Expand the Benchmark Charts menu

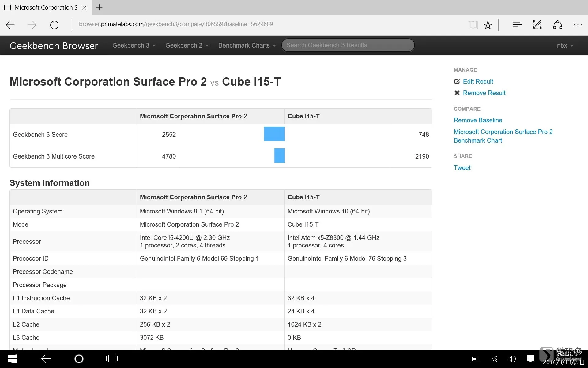(x=247, y=45)
